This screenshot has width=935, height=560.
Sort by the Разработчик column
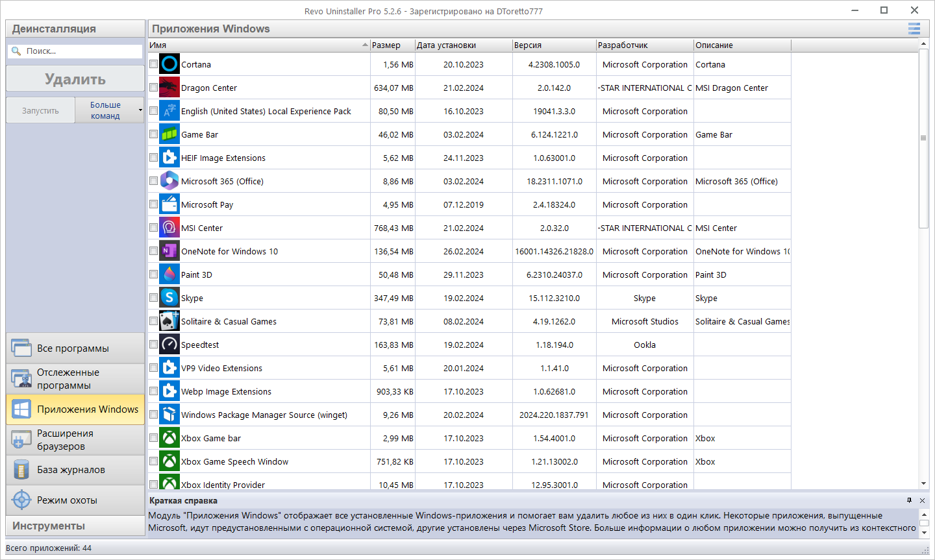tap(645, 45)
